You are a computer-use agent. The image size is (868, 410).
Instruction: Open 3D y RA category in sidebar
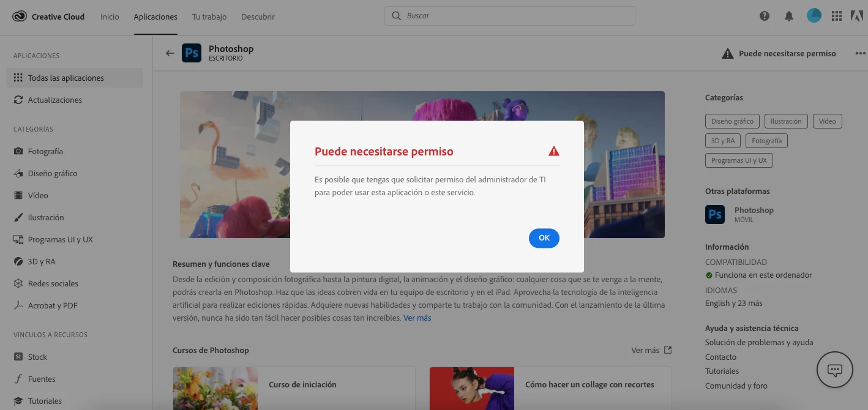[75, 261]
